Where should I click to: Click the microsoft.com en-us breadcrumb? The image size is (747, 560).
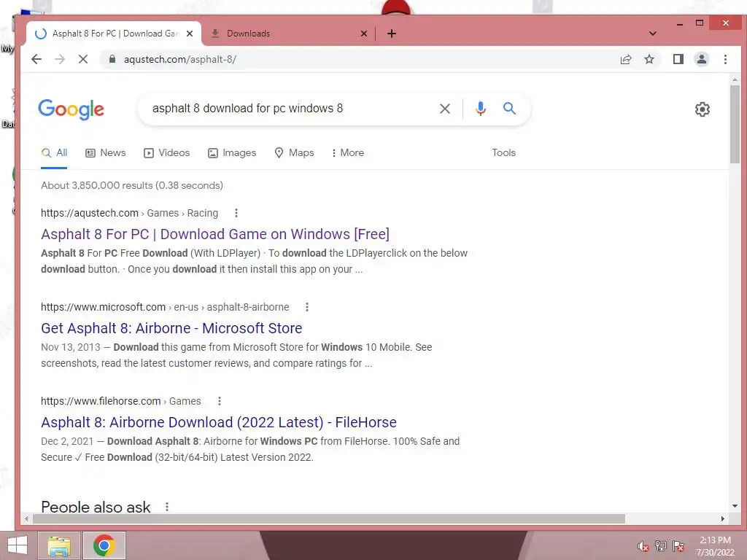tap(165, 307)
